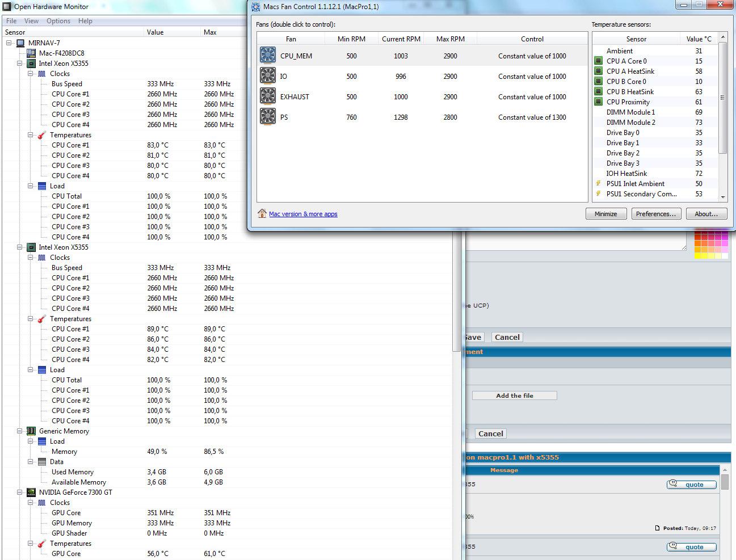Click the PSU1 Secondary Com... lightning icon
Screen dimensions: 736x560
pyautogui.click(x=598, y=193)
